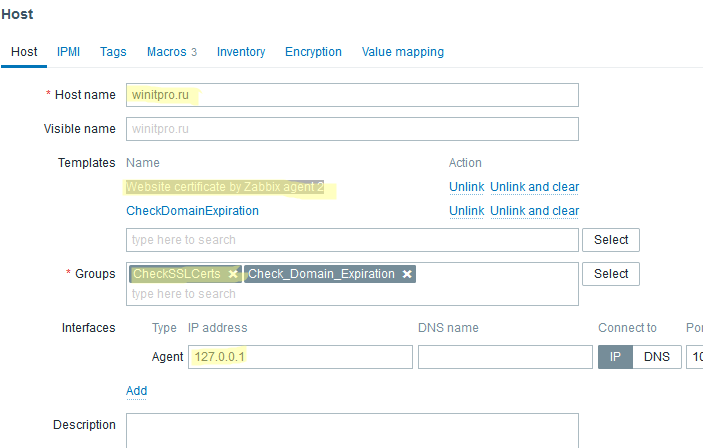Go to the Macros tab
This screenshot has width=703, height=448.
point(172,52)
